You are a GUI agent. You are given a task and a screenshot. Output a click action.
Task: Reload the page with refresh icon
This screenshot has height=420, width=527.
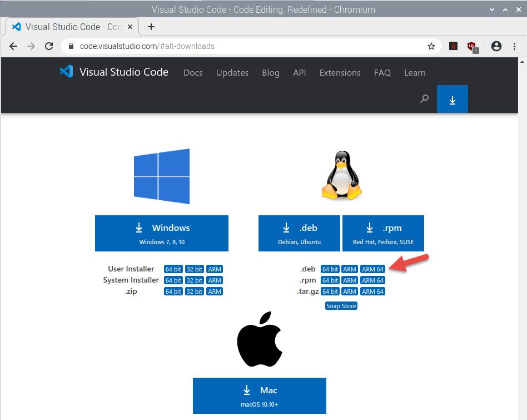[x=49, y=46]
